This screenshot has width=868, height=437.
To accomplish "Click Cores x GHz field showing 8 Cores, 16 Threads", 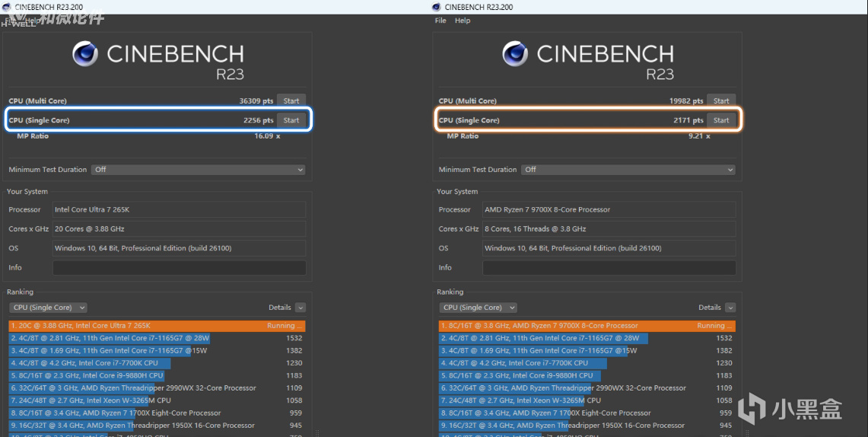I will click(609, 228).
